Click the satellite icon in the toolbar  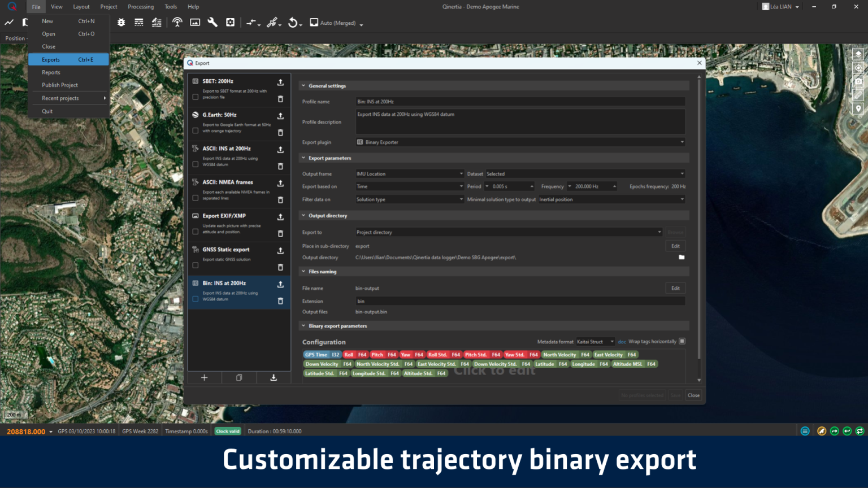[272, 23]
